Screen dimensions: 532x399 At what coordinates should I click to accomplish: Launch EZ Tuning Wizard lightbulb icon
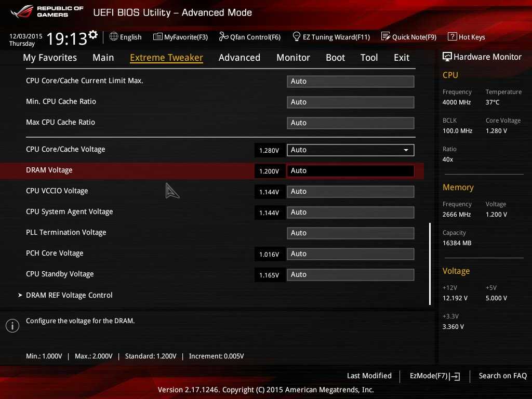point(297,37)
